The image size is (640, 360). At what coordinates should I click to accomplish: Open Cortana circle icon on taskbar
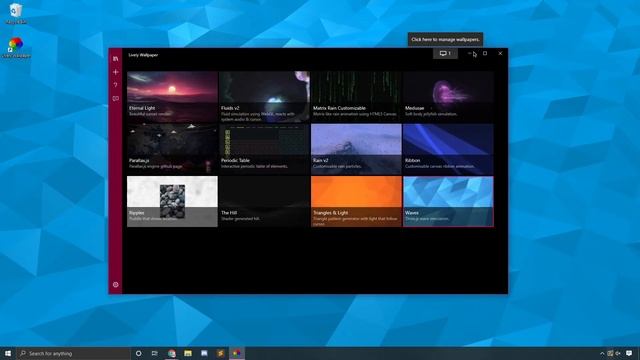[x=138, y=353]
